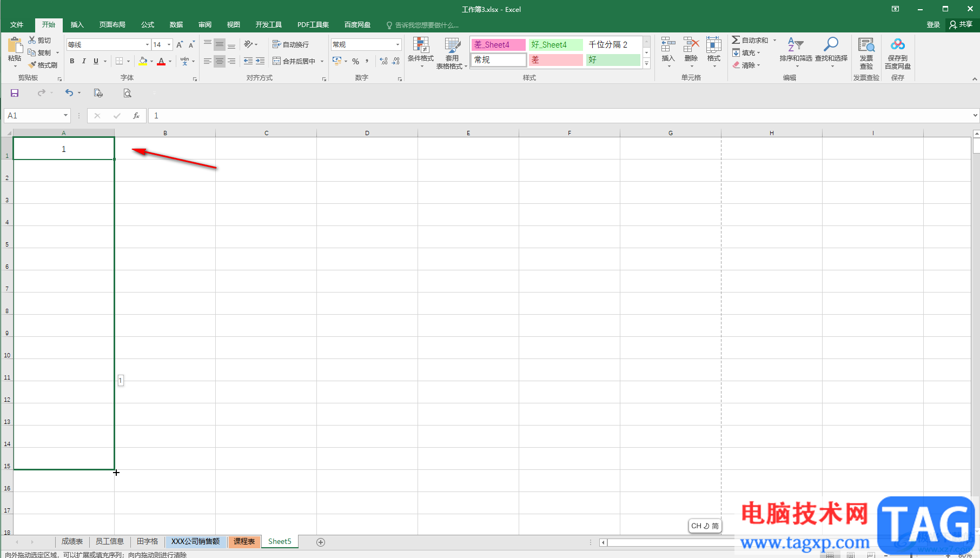980x558 pixels.
Task: Open the 课程表 sheet tab
Action: (x=244, y=542)
